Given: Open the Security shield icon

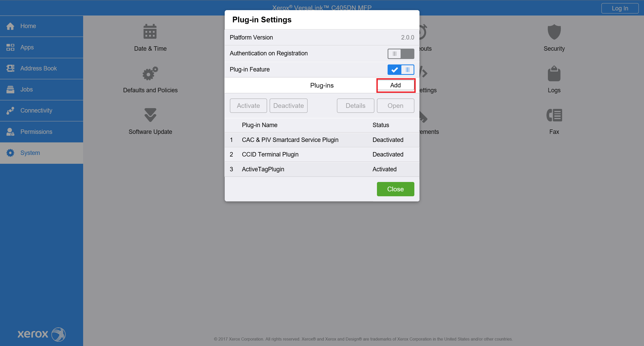Looking at the screenshot, I should click(x=554, y=32).
